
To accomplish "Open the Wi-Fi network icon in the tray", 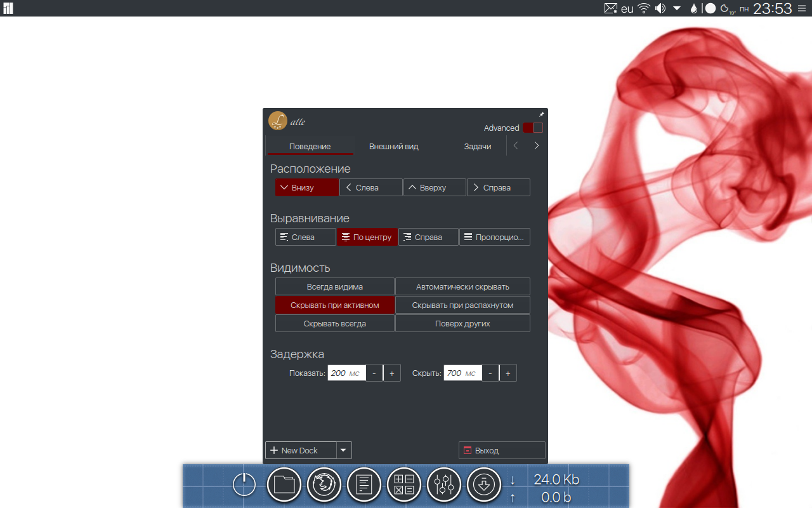I will 645,8.
